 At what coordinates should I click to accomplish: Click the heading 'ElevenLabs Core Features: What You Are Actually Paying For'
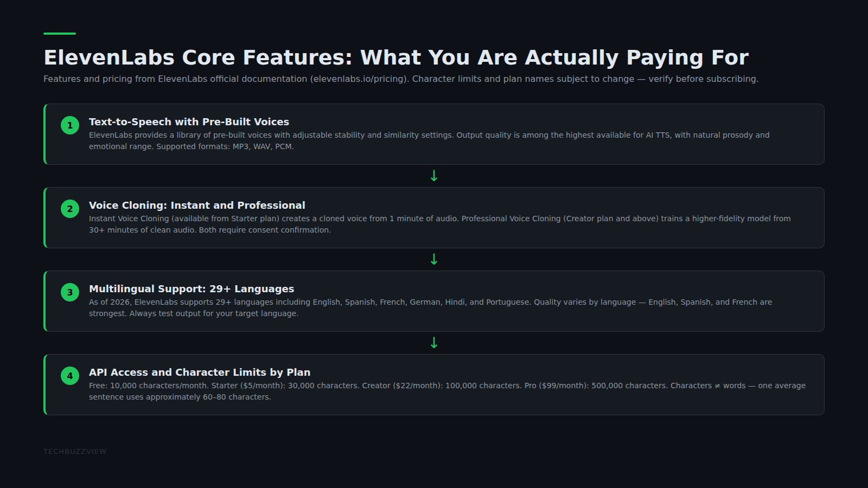click(396, 57)
